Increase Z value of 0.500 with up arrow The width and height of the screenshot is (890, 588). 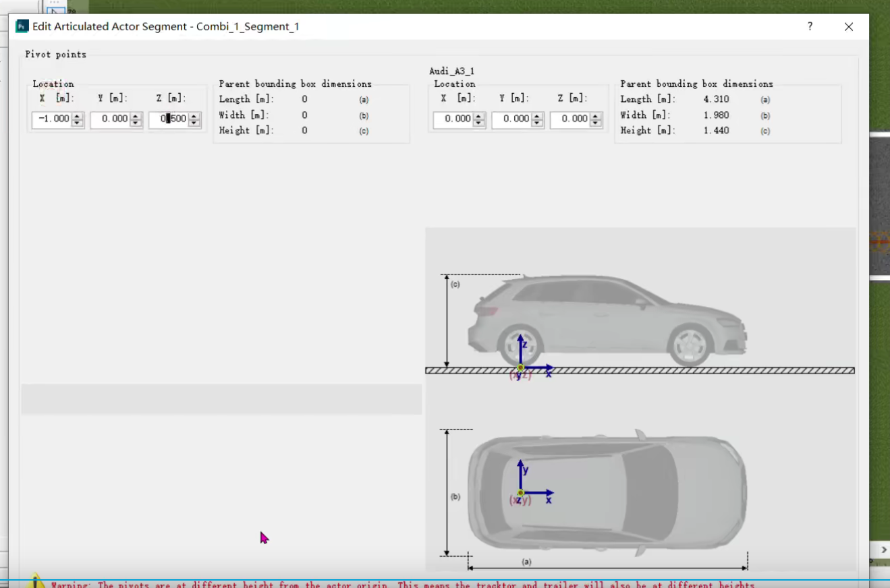pos(195,116)
